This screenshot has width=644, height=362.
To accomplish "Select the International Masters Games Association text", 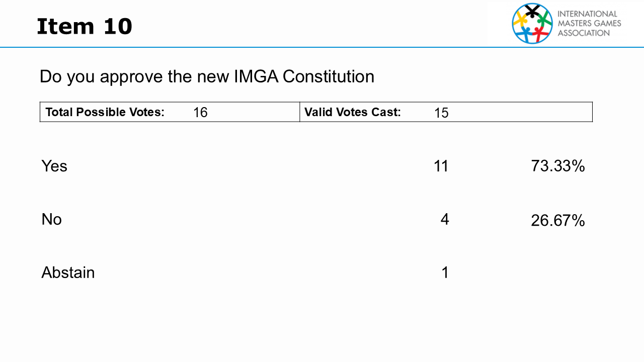I will coord(589,23).
